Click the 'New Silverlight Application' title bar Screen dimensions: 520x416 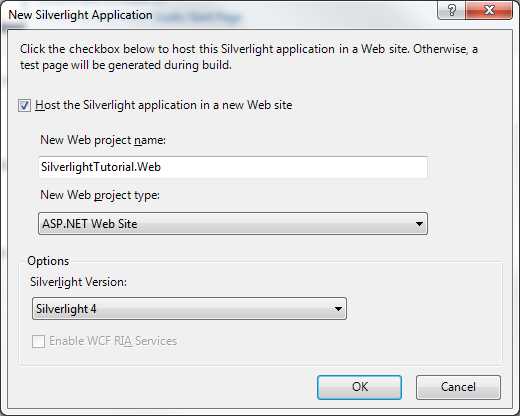click(80, 15)
